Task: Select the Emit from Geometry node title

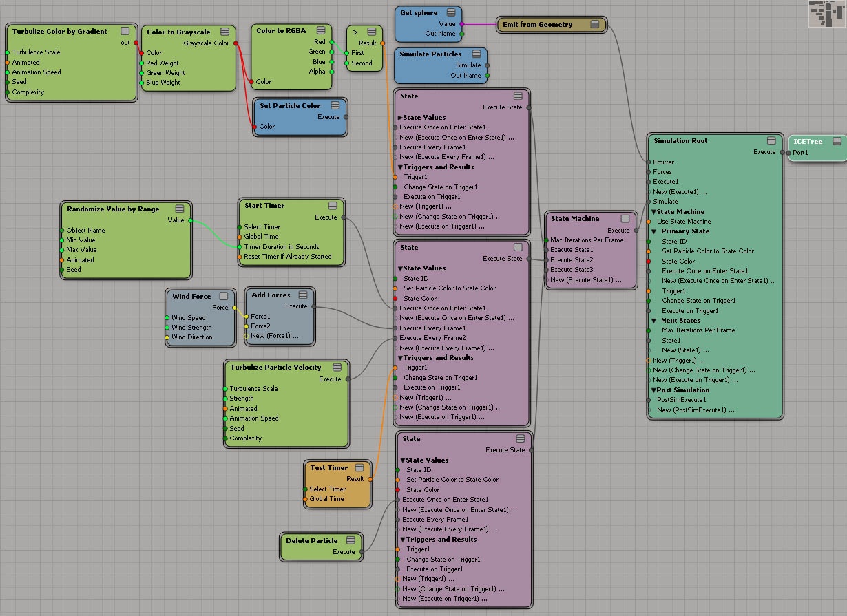Action: [537, 24]
